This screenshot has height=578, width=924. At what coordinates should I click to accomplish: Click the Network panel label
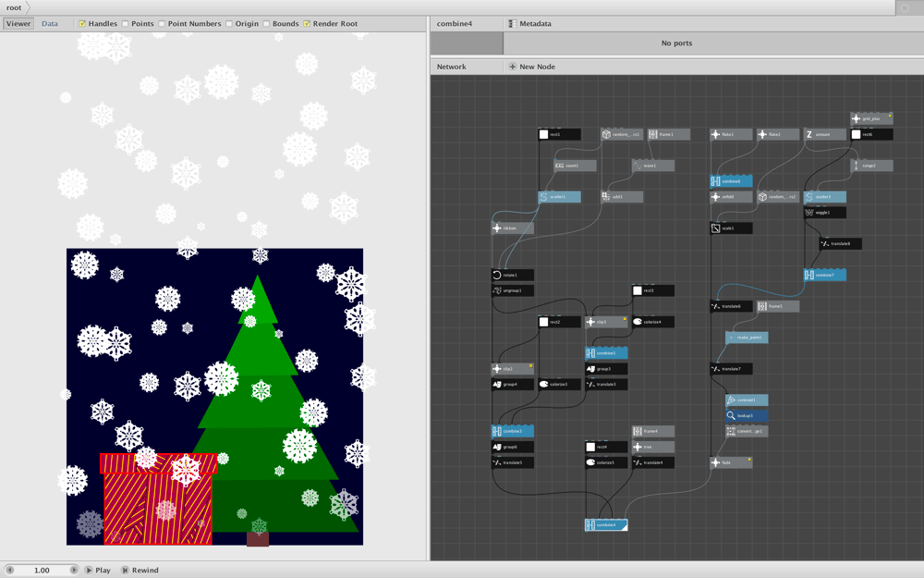pyautogui.click(x=452, y=67)
